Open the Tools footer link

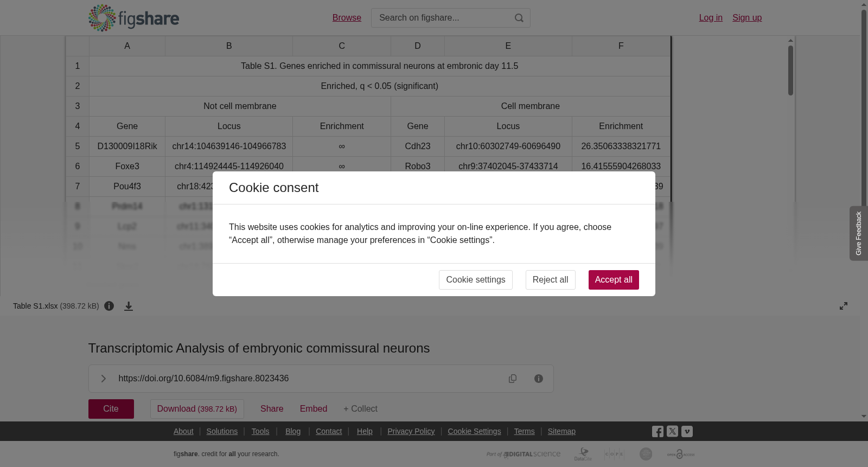coord(260,431)
